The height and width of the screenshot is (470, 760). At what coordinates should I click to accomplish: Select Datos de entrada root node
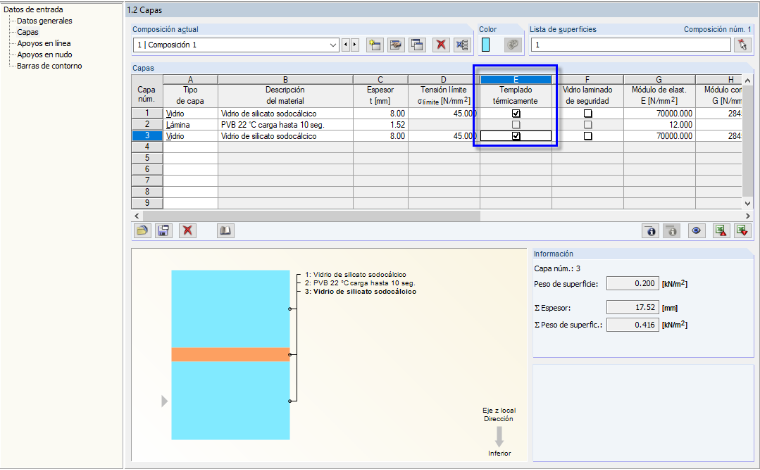[x=33, y=9]
